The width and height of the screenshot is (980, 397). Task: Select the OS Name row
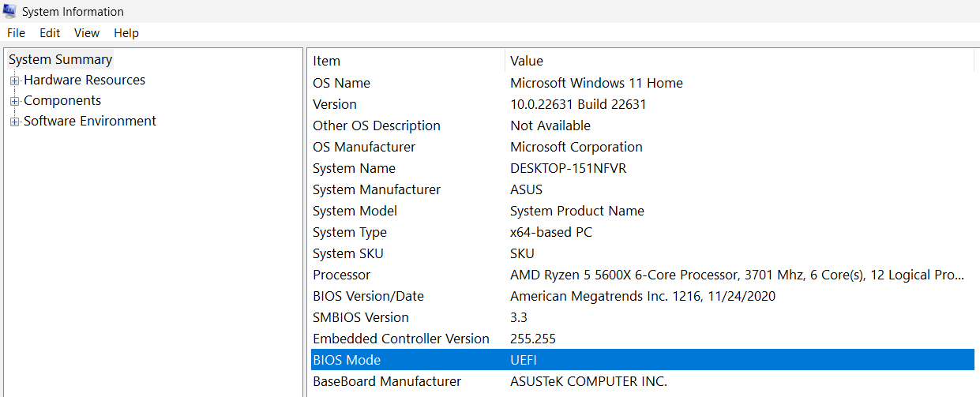pyautogui.click(x=341, y=83)
